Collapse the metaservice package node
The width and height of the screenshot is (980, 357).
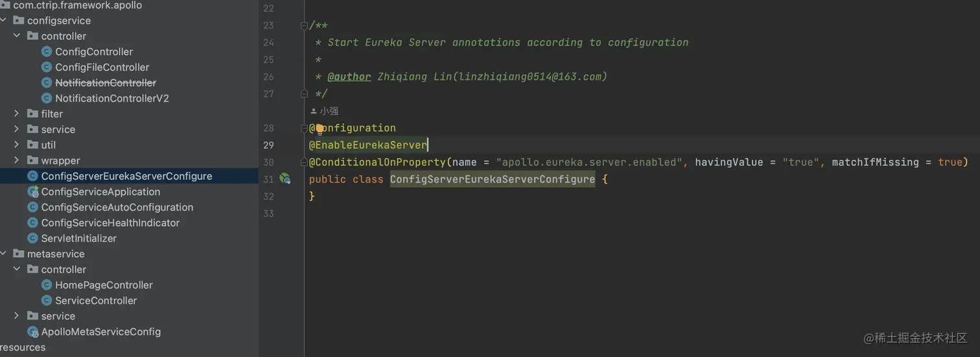(x=3, y=254)
